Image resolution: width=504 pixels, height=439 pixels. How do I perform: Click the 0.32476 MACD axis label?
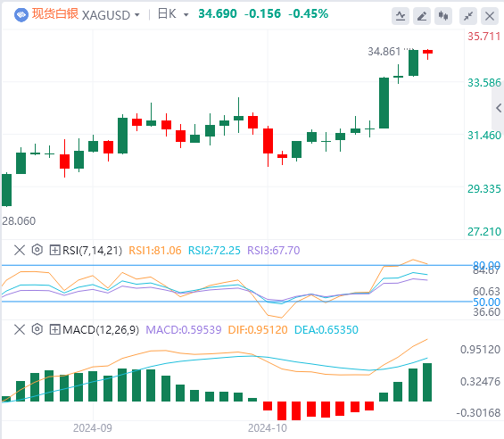pyautogui.click(x=480, y=382)
